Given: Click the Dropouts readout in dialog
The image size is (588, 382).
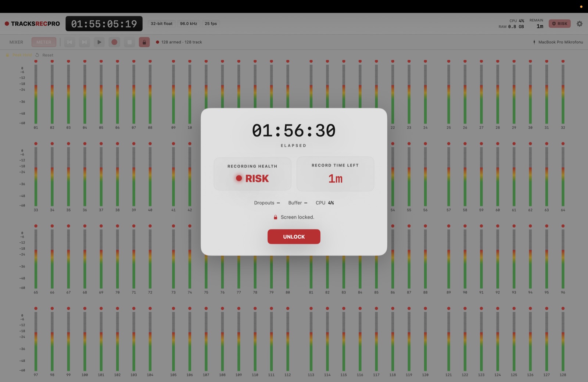Looking at the screenshot, I should point(267,203).
